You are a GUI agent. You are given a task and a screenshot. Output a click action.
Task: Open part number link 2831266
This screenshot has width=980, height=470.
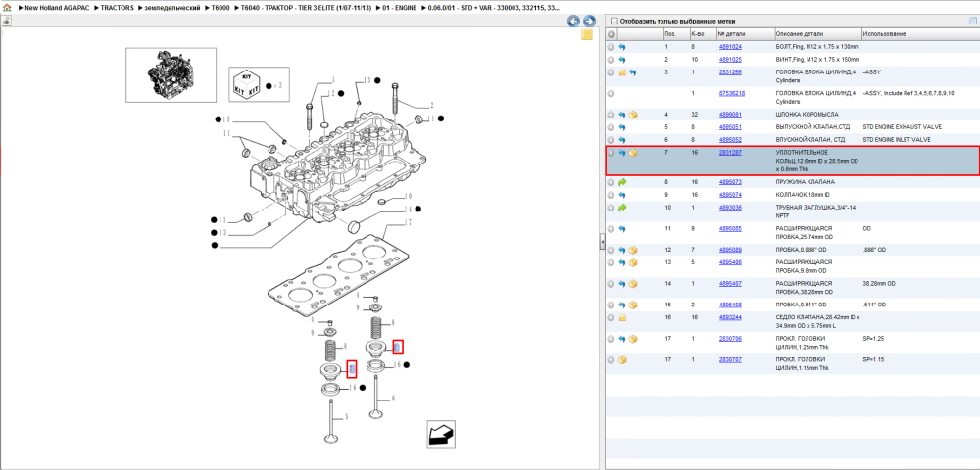(729, 72)
